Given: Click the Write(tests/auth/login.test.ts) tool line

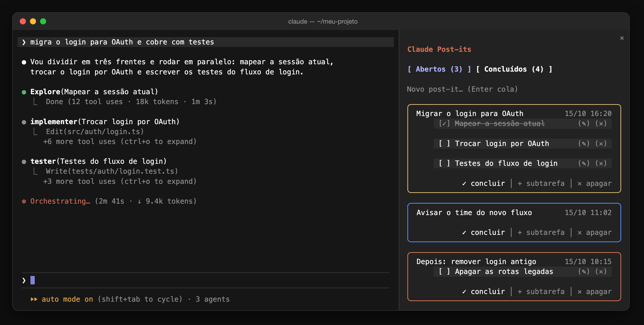Looking at the screenshot, I should point(112,171).
